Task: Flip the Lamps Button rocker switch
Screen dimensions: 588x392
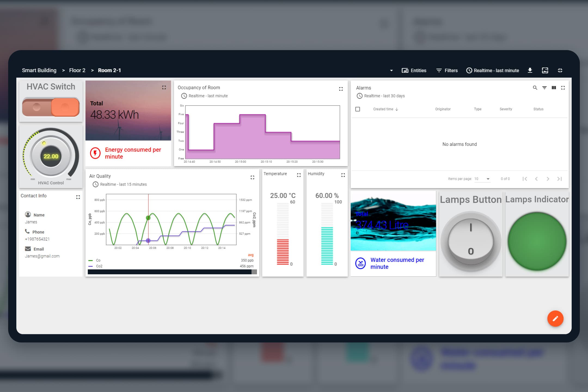Action: tap(471, 241)
